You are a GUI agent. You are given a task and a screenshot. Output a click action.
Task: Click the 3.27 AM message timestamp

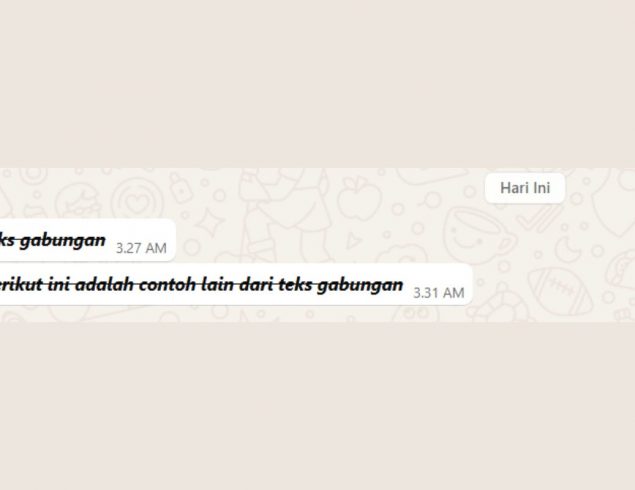(141, 248)
